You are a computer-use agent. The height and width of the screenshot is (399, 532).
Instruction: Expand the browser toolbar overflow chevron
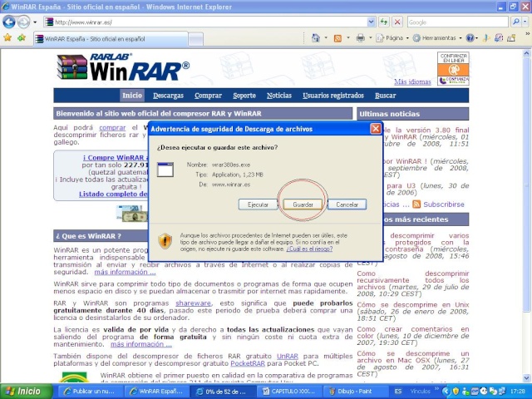pyautogui.click(x=528, y=33)
